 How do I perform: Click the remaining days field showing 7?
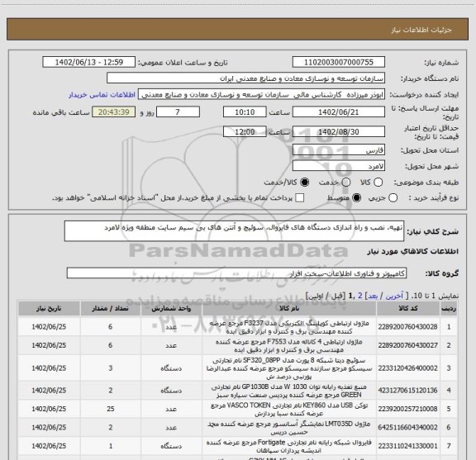[x=178, y=112]
